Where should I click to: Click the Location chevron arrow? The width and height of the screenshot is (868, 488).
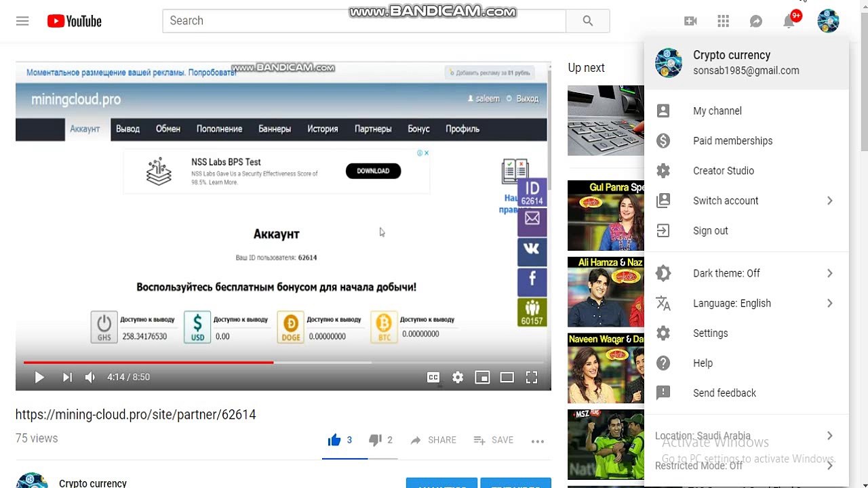tap(829, 436)
